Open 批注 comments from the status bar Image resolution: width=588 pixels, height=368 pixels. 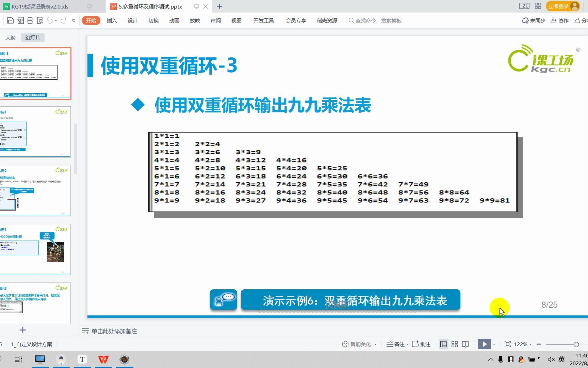tap(424, 344)
